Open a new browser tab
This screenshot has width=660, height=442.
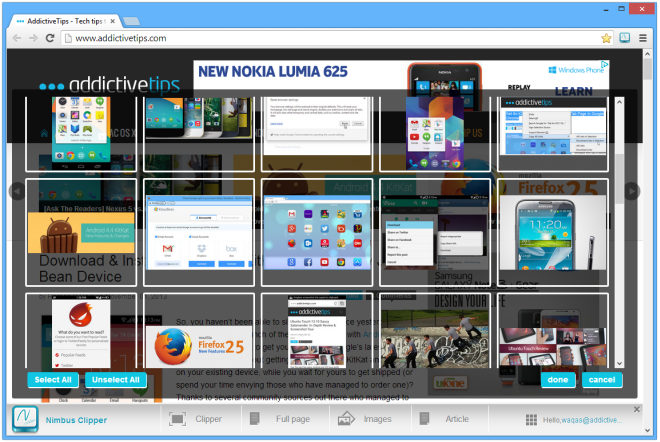[x=131, y=21]
